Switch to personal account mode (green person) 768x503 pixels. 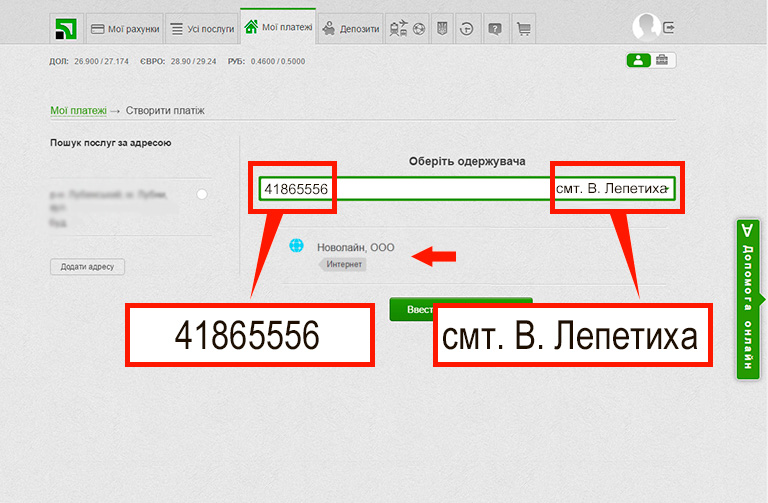pyautogui.click(x=638, y=61)
